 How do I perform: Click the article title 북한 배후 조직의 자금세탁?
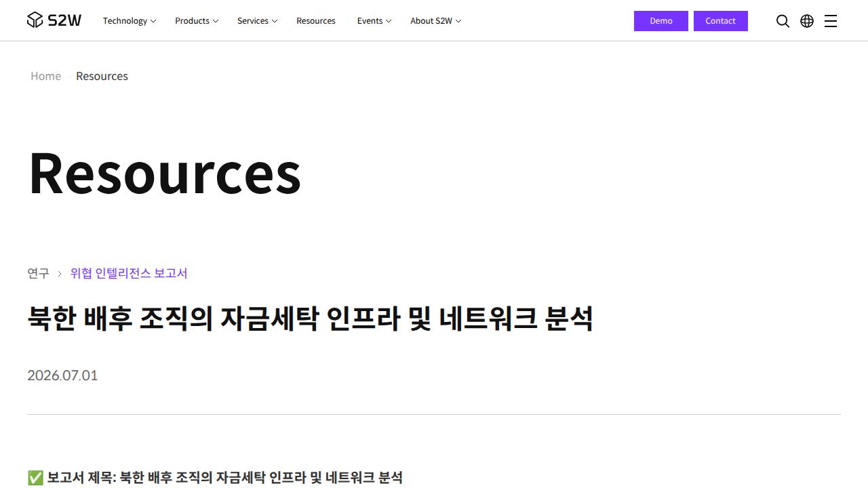coord(310,319)
